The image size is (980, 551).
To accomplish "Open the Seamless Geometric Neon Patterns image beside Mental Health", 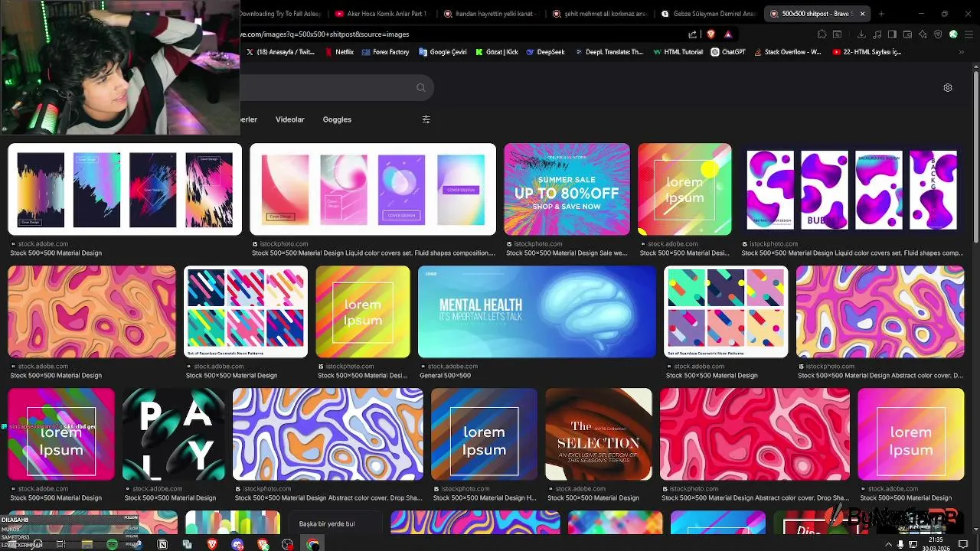I will [x=726, y=311].
